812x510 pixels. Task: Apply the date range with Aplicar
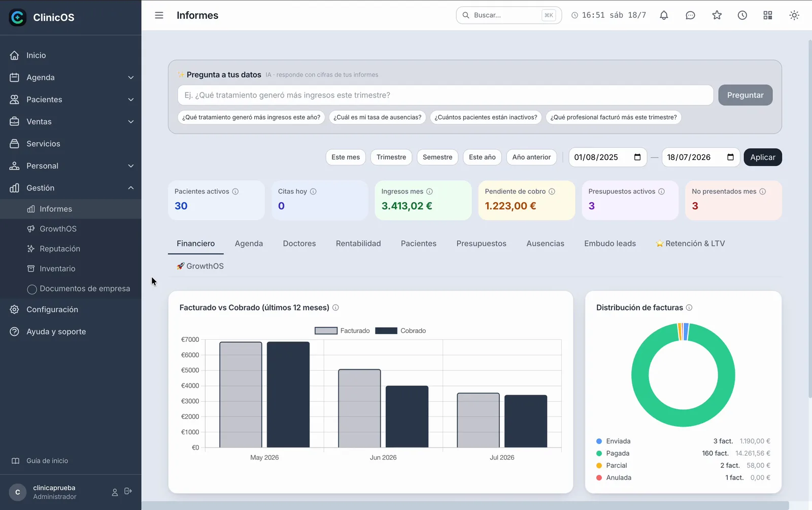pyautogui.click(x=762, y=157)
